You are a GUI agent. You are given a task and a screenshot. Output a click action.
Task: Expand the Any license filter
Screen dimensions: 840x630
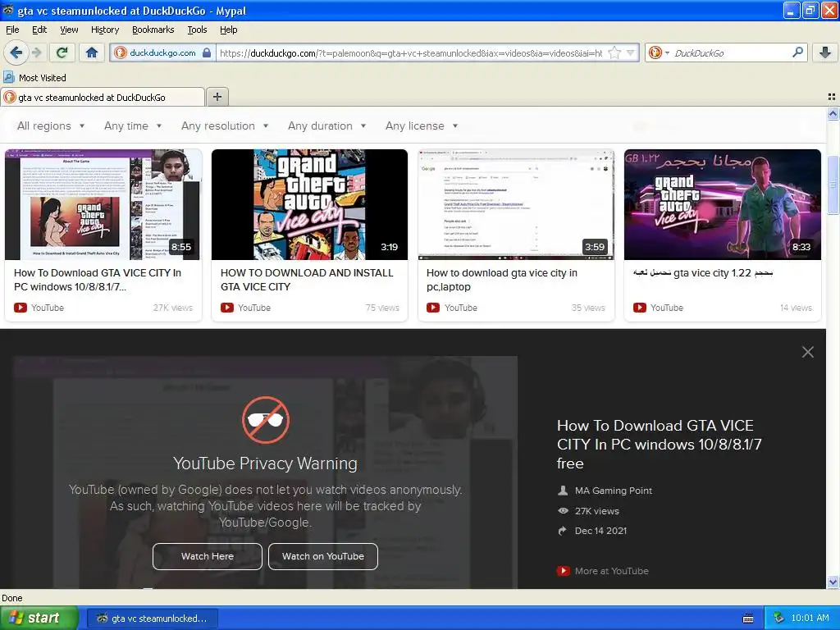point(422,126)
